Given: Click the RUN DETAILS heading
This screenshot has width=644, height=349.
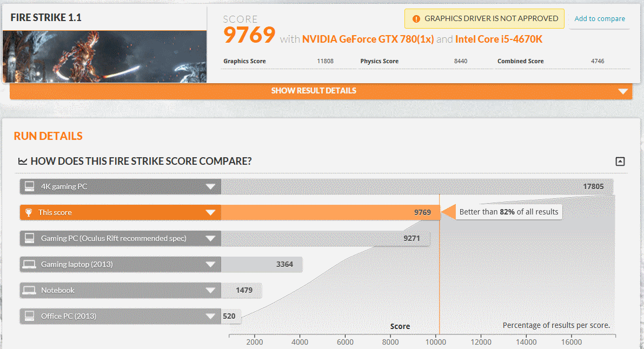Looking at the screenshot, I should [x=48, y=136].
